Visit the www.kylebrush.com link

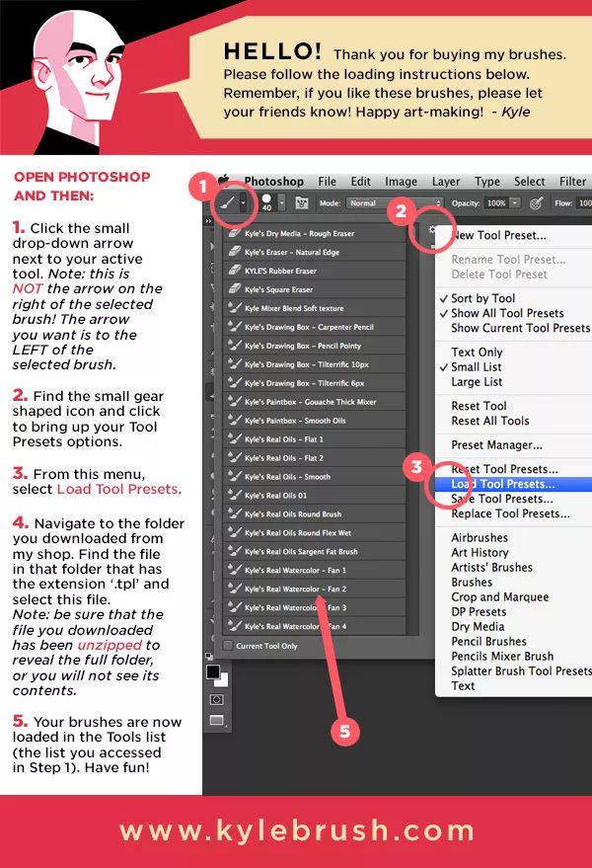297,830
